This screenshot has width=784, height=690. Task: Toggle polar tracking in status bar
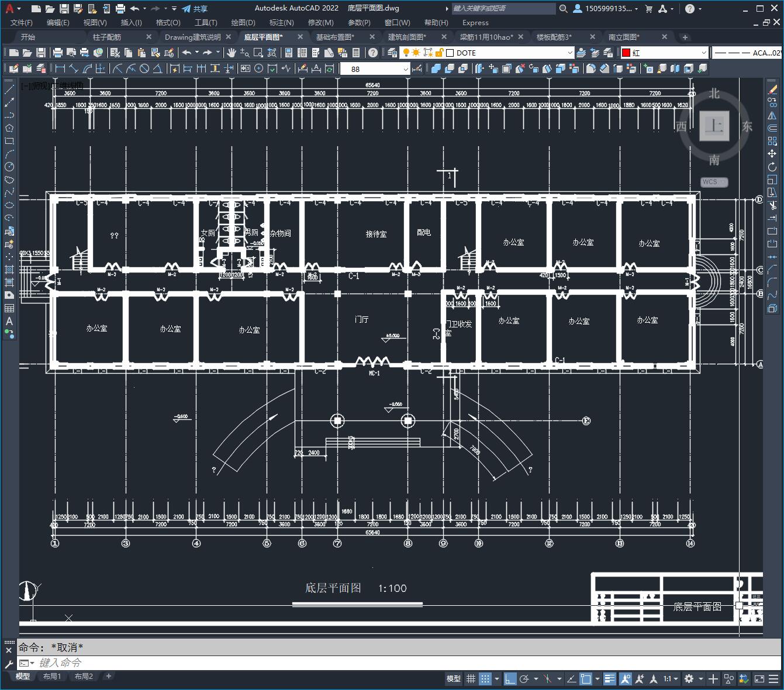point(524,679)
